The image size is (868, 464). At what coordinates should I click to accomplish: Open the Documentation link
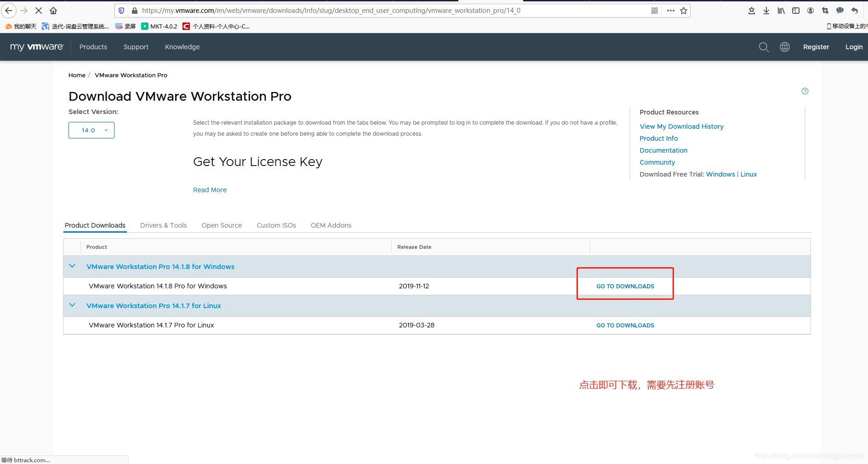[663, 150]
